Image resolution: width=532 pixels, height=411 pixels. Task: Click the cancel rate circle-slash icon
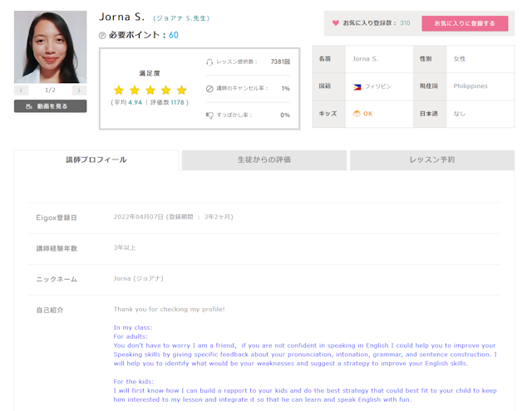(209, 89)
